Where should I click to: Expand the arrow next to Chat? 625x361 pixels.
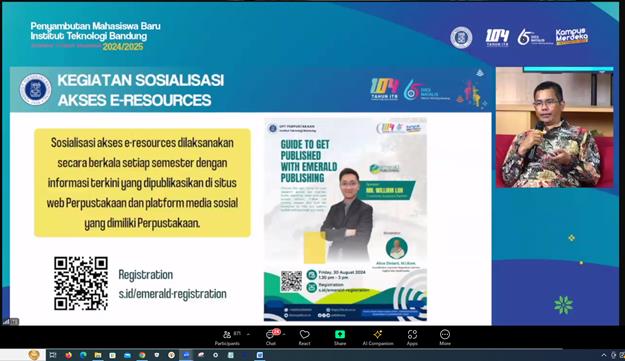point(284,334)
